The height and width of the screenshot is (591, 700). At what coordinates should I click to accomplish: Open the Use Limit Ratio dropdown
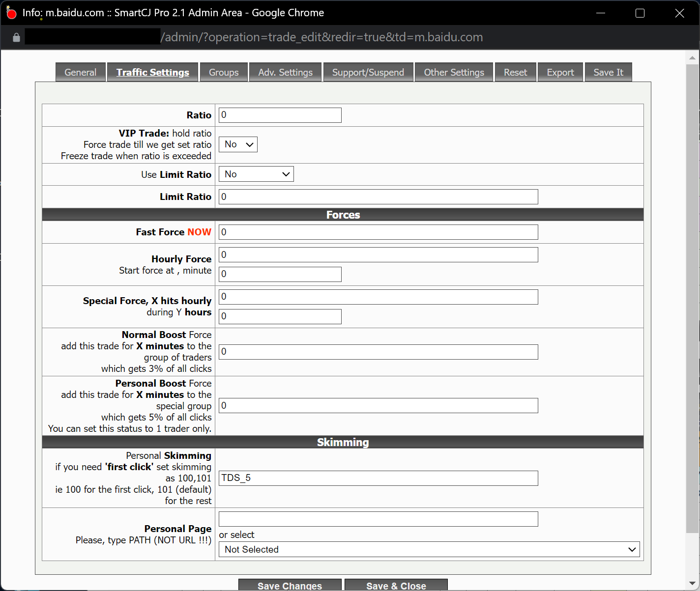point(256,174)
